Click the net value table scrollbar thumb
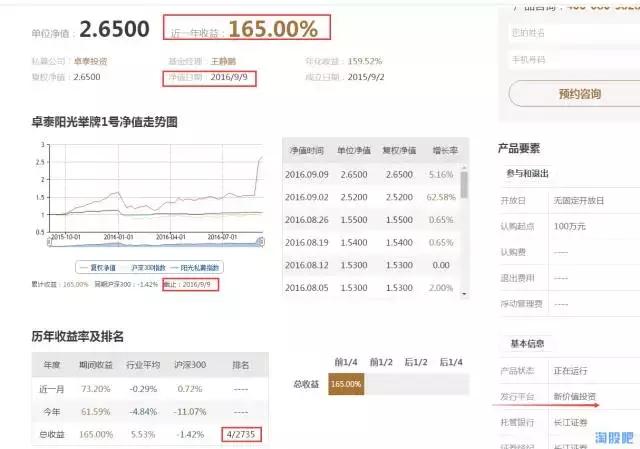 point(464,184)
